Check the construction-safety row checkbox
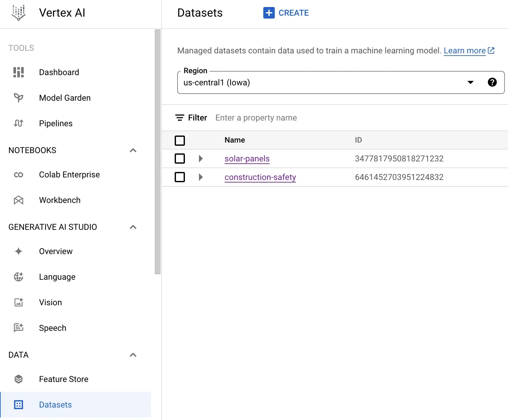Viewport: 508px width, 420px height. click(x=180, y=177)
